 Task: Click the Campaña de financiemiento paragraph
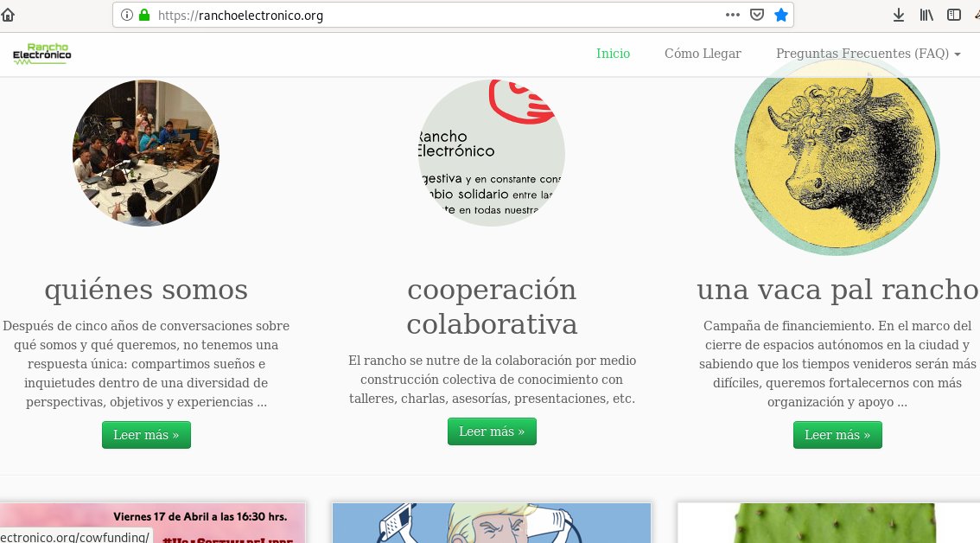[x=837, y=363]
